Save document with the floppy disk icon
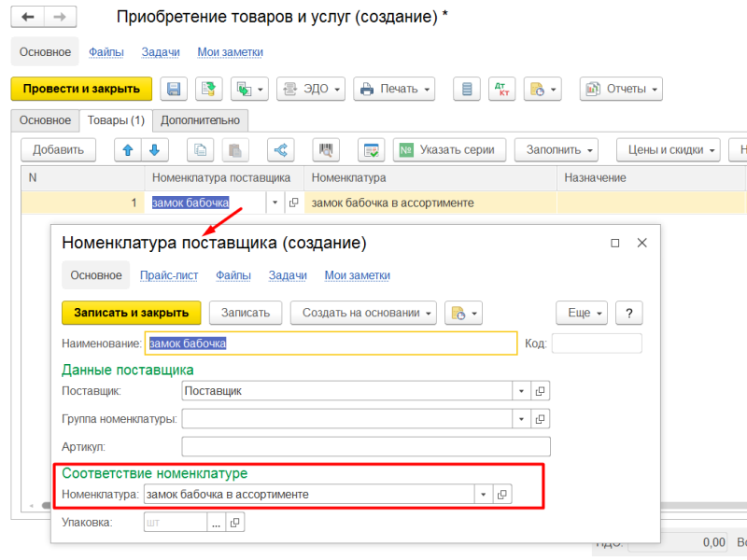Image resolution: width=747 pixels, height=560 pixels. pos(174,89)
